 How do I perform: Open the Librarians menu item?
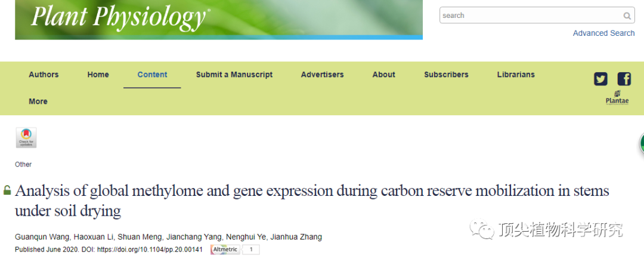[516, 75]
